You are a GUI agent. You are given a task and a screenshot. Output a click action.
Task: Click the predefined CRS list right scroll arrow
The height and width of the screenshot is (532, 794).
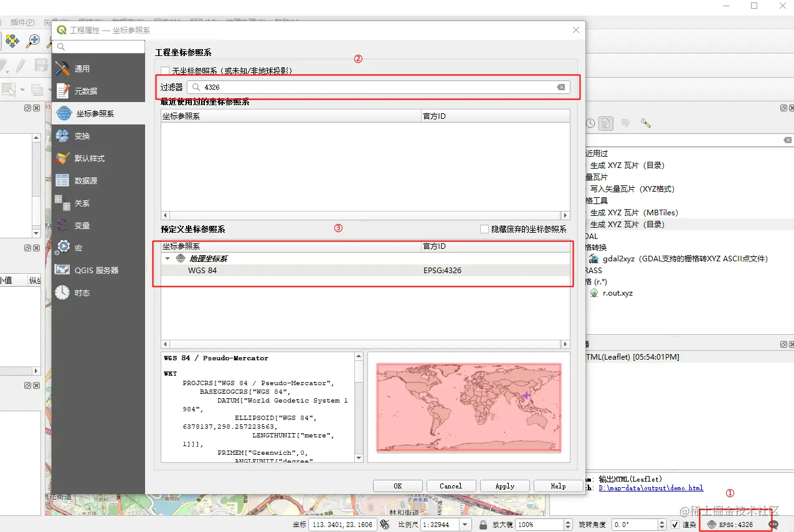pos(565,344)
